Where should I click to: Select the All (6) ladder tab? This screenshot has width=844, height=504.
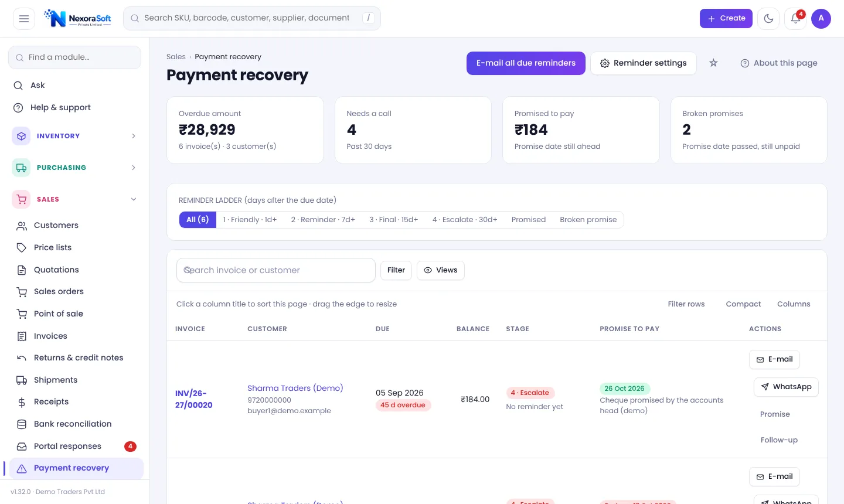click(x=198, y=220)
